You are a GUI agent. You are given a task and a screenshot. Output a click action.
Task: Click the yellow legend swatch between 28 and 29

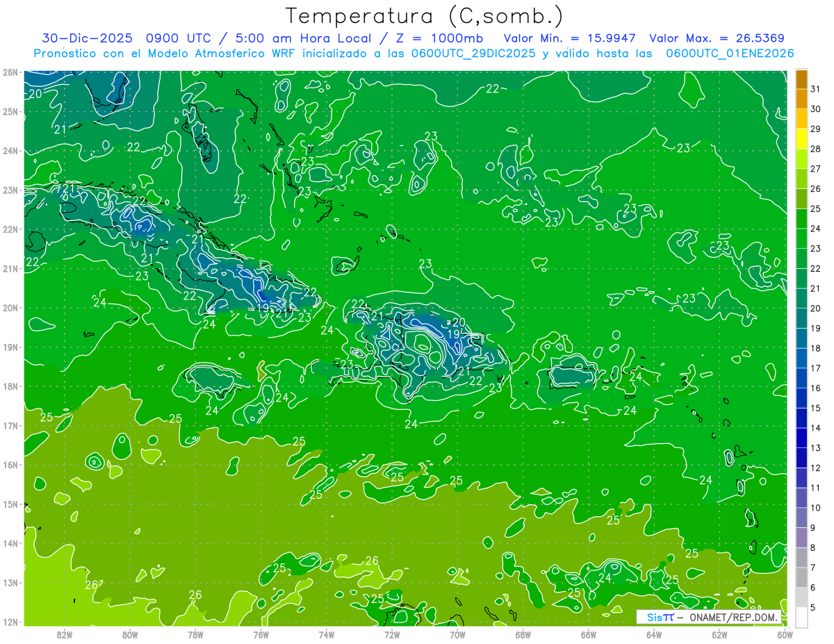coord(801,139)
